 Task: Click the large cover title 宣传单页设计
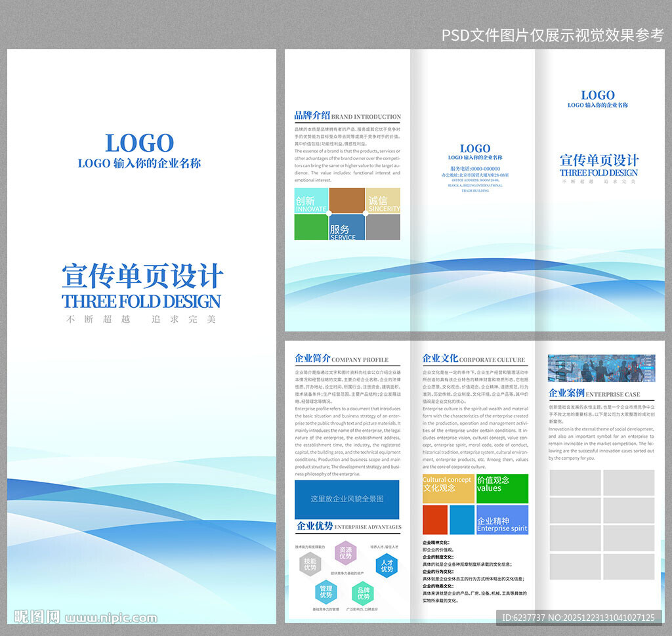(142, 276)
